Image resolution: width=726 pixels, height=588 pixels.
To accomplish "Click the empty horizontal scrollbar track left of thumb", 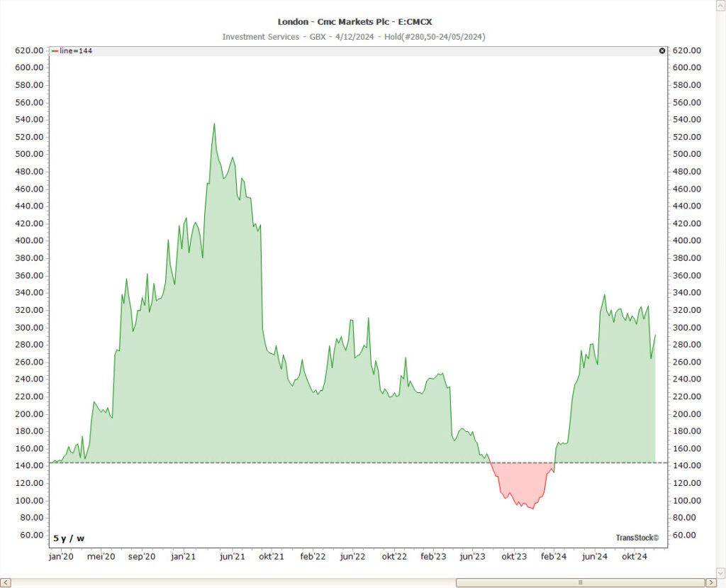I will [234, 582].
